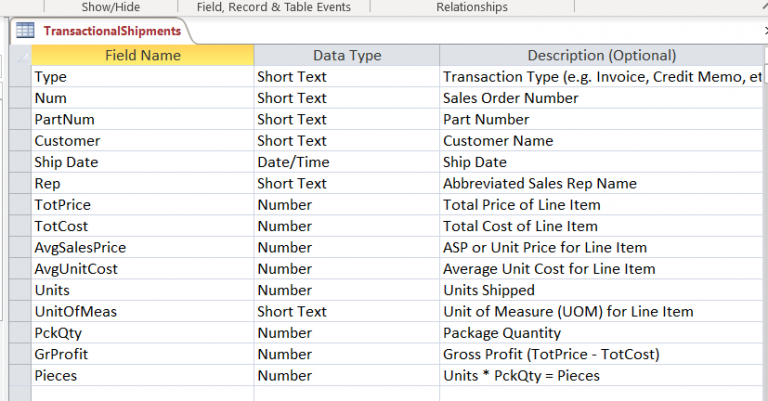Select the AvgSalesPrice field name cell
The height and width of the screenshot is (401, 768).
coord(142,247)
